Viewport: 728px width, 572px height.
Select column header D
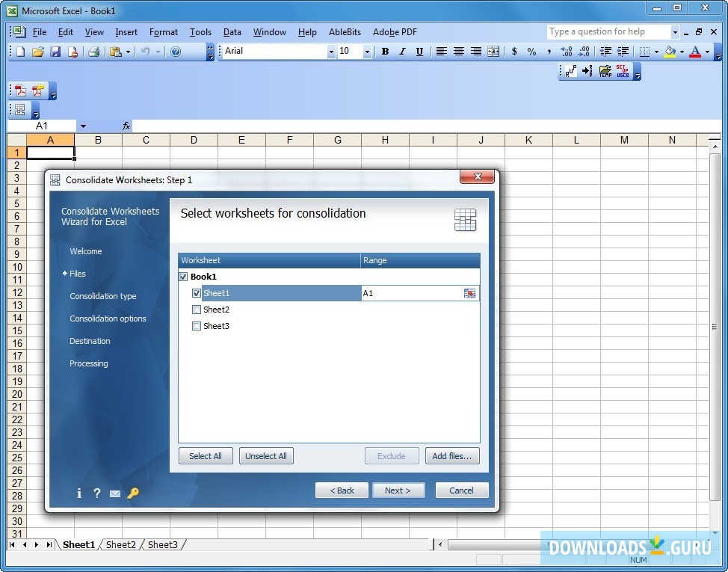[194, 140]
